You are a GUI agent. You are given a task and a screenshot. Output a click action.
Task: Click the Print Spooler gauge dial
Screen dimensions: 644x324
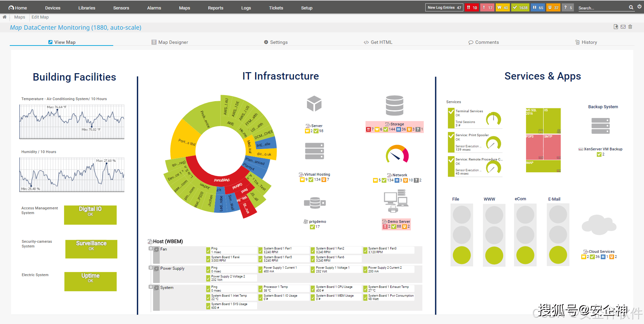493,143
